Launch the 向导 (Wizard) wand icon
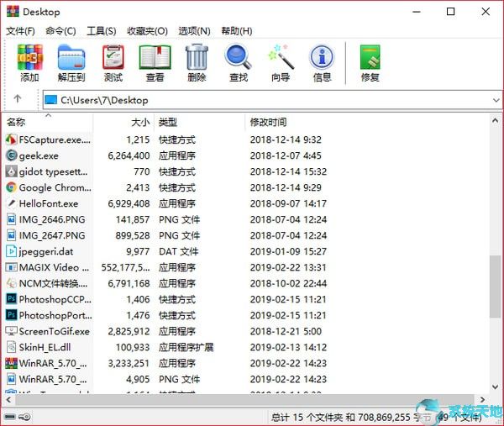The width and height of the screenshot is (504, 426). pos(281,57)
